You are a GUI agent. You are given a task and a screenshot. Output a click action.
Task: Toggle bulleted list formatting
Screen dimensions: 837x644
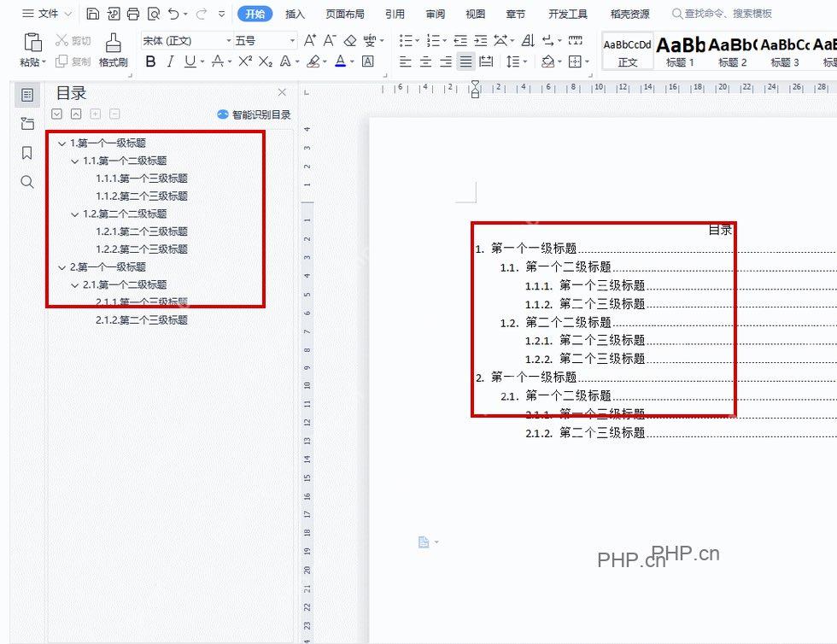(407, 40)
